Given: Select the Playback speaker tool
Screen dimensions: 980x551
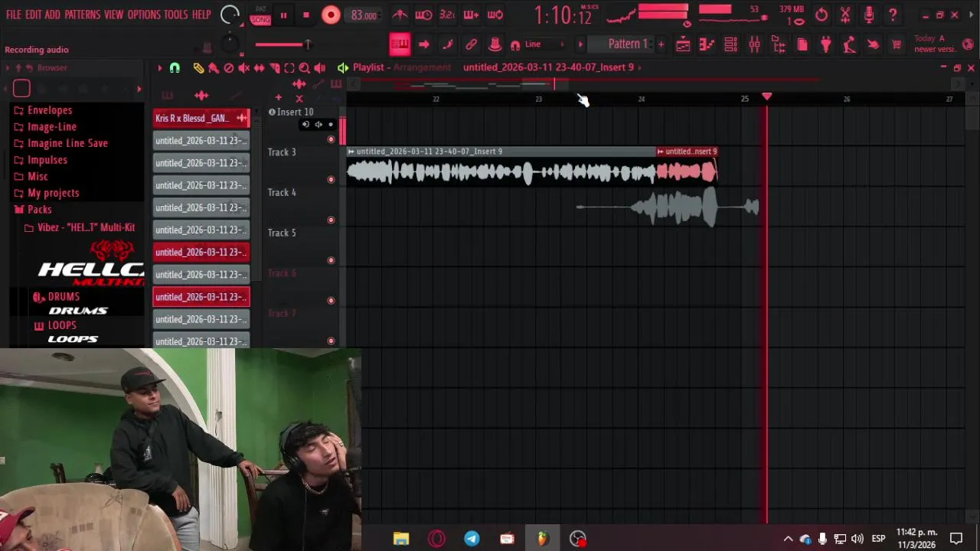Looking at the screenshot, I should tap(320, 68).
